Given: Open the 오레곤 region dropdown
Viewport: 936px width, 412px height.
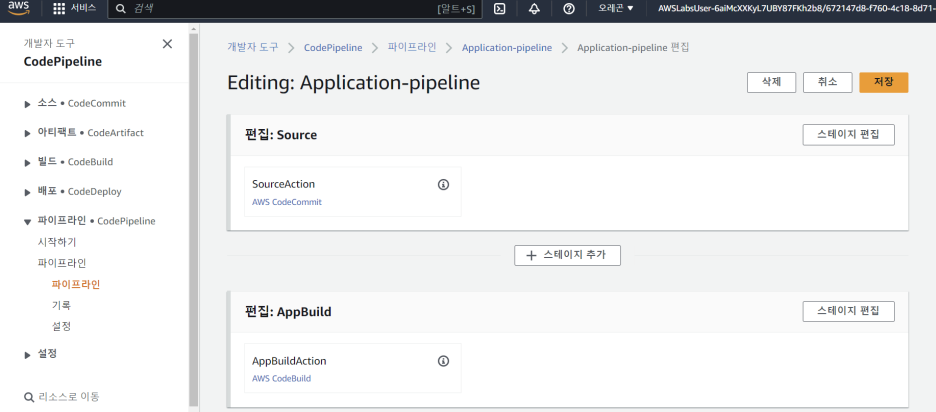Looking at the screenshot, I should click(x=616, y=9).
